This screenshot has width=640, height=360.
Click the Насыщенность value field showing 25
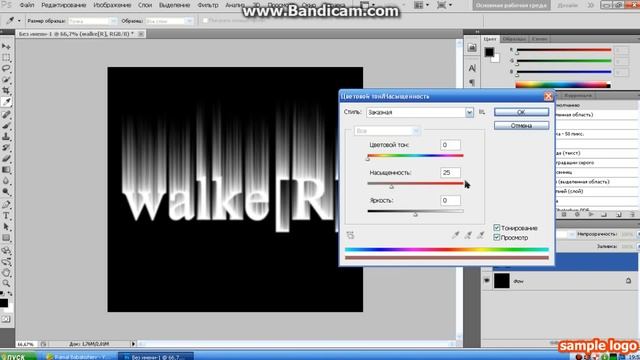click(x=450, y=173)
